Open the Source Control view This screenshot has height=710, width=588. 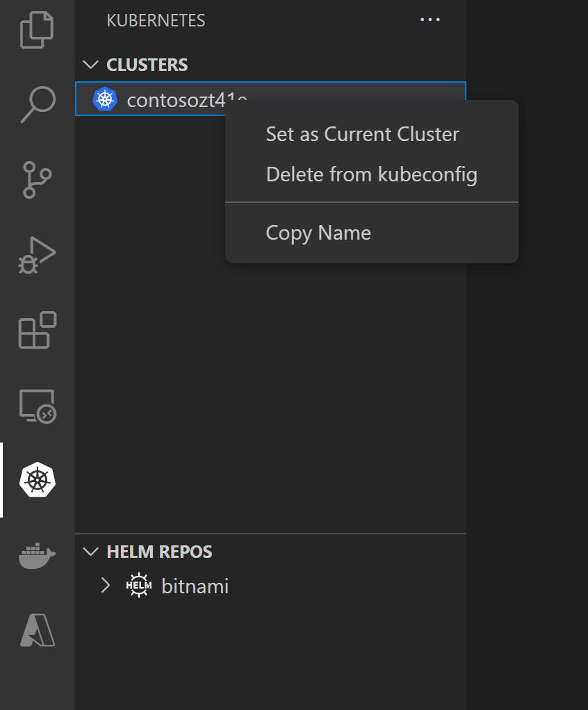[36, 179]
